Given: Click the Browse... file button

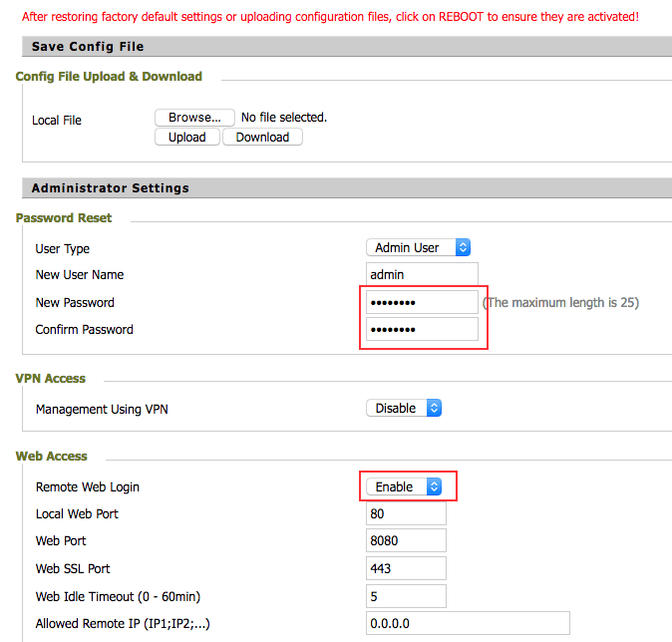Looking at the screenshot, I should coord(194,118).
